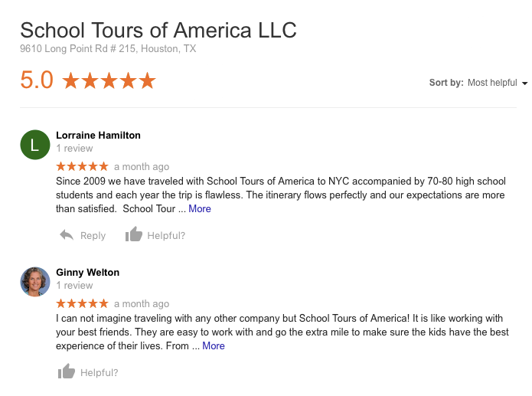Screen dimensions: 532x396
Task: Click Lorraine Hamilton's green avatar icon
Action: (x=34, y=145)
